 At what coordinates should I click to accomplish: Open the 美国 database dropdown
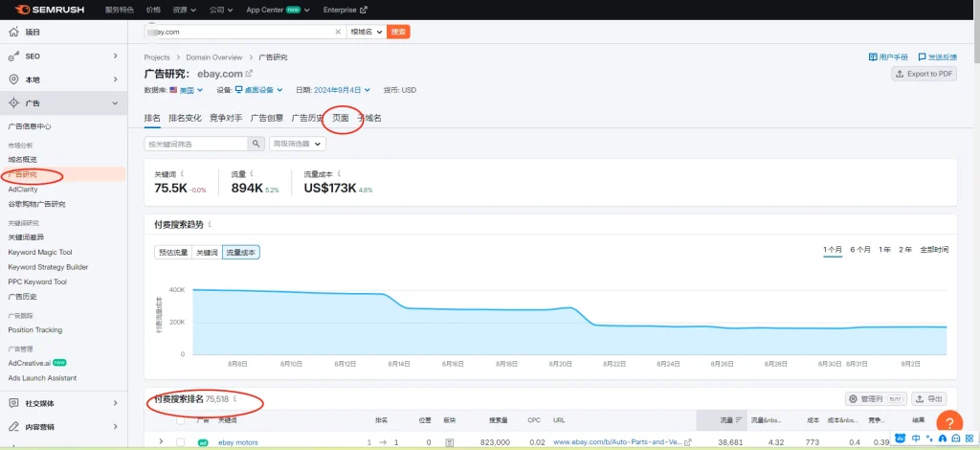(191, 90)
